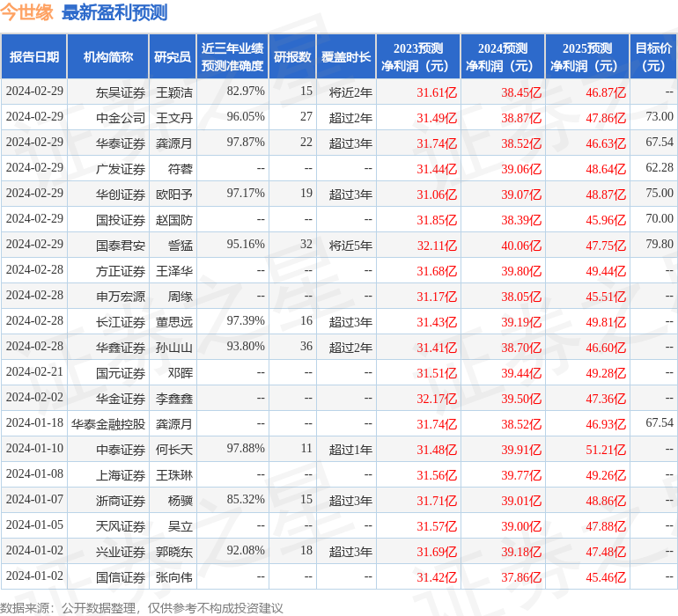The image size is (678, 616).
Task: Select the 2024预测净利润 column header
Action: [503, 56]
